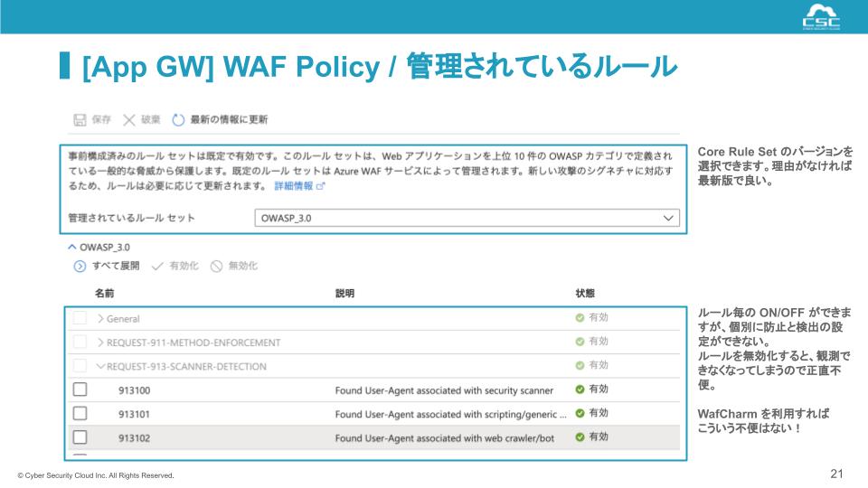Image resolution: width=868 pixels, height=488 pixels.
Task: Click green status icon for REQUEST-911-METHOD-ENFORCEMENT
Action: coord(580,342)
